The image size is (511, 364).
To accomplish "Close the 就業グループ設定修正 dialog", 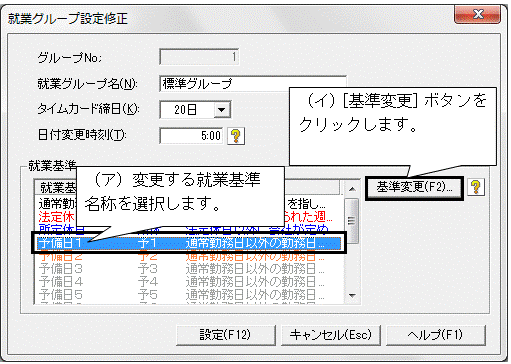I will pos(478,15).
